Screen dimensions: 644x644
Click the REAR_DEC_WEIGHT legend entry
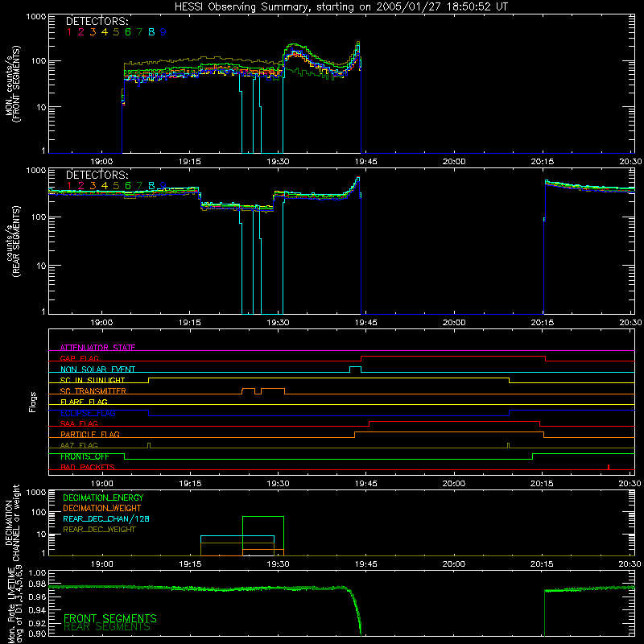click(x=99, y=530)
